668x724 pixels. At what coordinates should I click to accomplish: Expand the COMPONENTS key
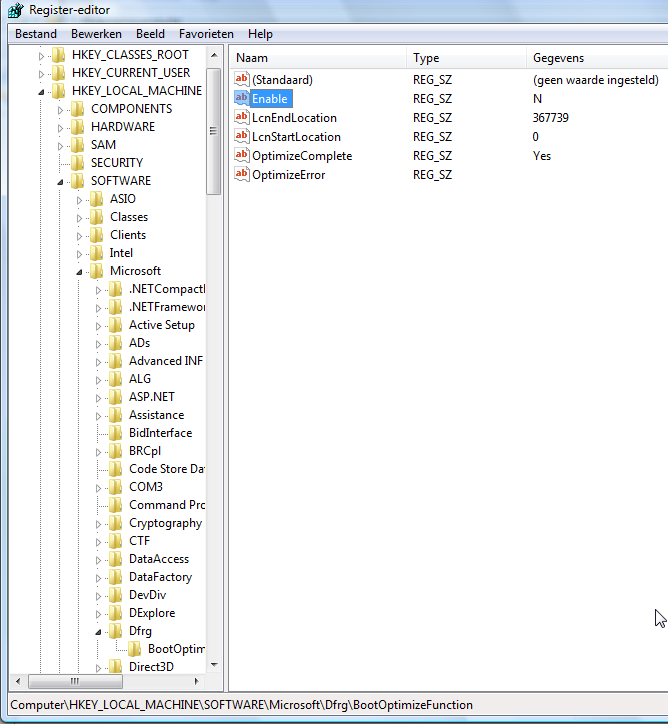[60, 110]
